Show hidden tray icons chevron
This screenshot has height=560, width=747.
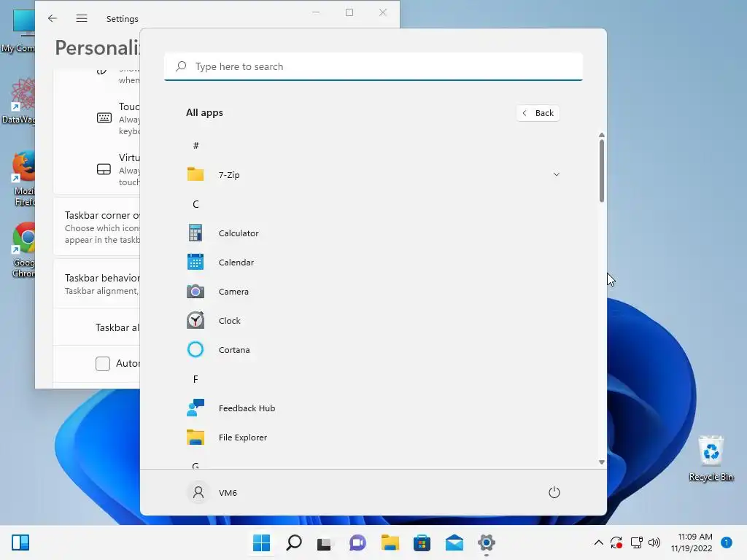pyautogui.click(x=598, y=542)
